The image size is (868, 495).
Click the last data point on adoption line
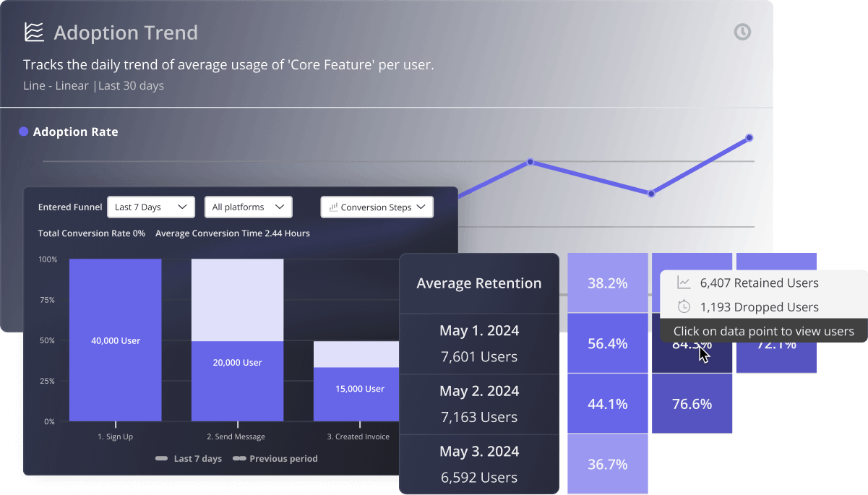point(749,137)
